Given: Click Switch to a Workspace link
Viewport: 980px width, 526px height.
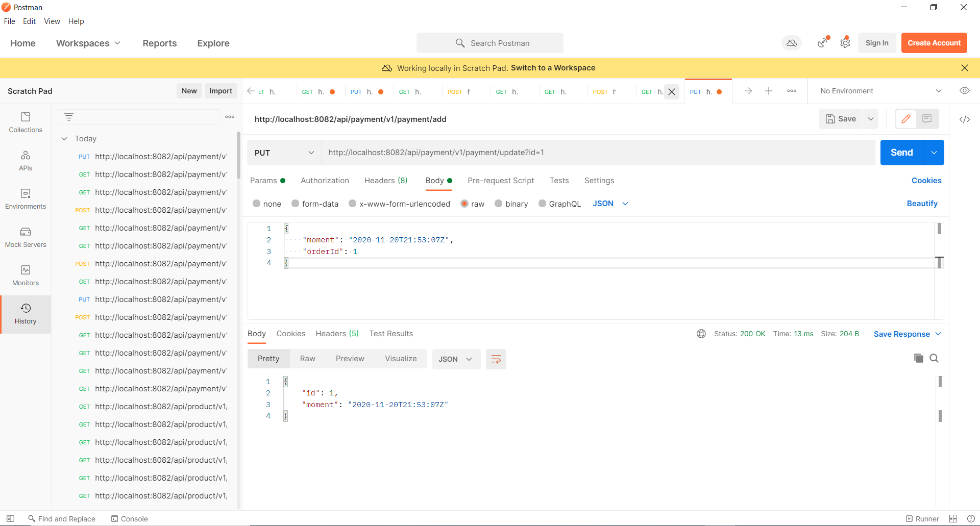Looking at the screenshot, I should (553, 68).
